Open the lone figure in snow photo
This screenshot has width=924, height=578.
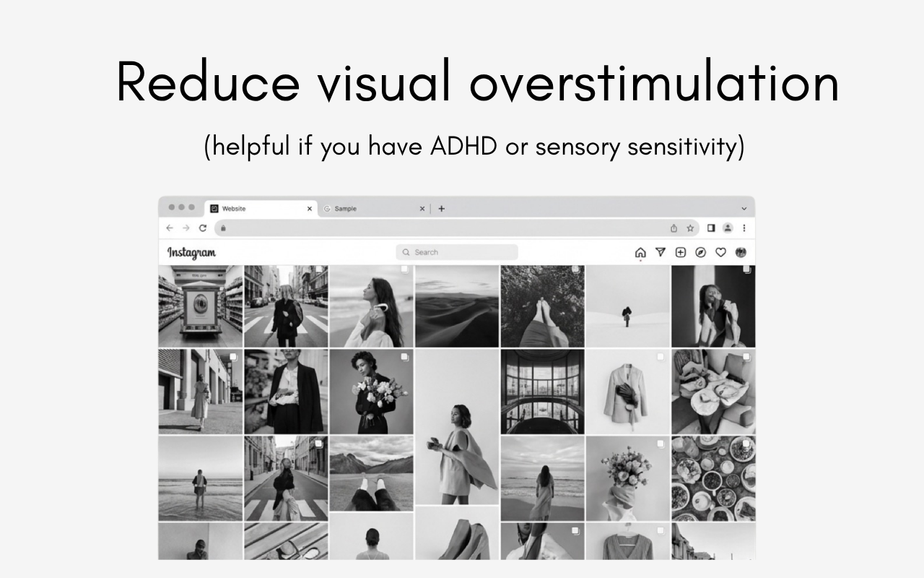[x=627, y=306]
